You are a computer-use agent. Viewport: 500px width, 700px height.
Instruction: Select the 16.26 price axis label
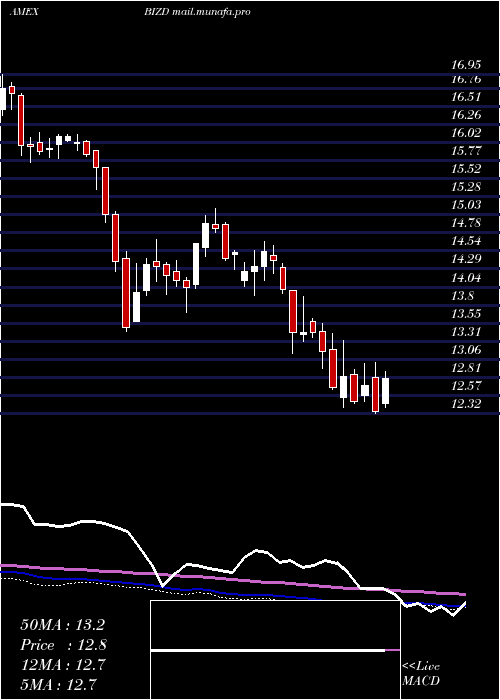point(466,115)
